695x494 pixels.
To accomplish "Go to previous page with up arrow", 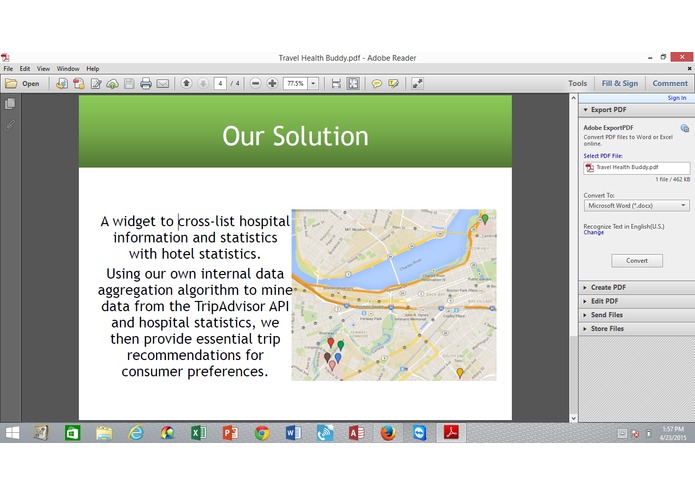I will pos(187,83).
